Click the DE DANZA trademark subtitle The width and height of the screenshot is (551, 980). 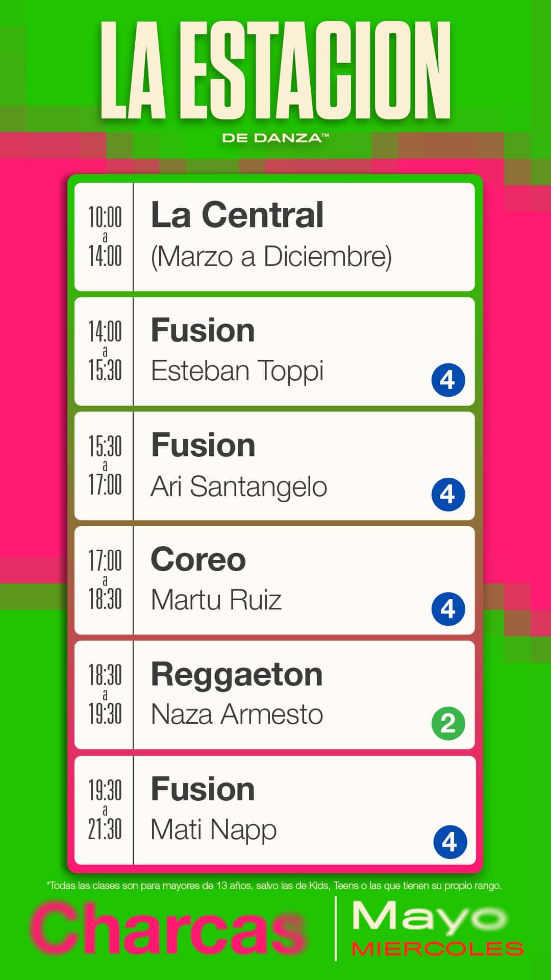click(x=275, y=138)
